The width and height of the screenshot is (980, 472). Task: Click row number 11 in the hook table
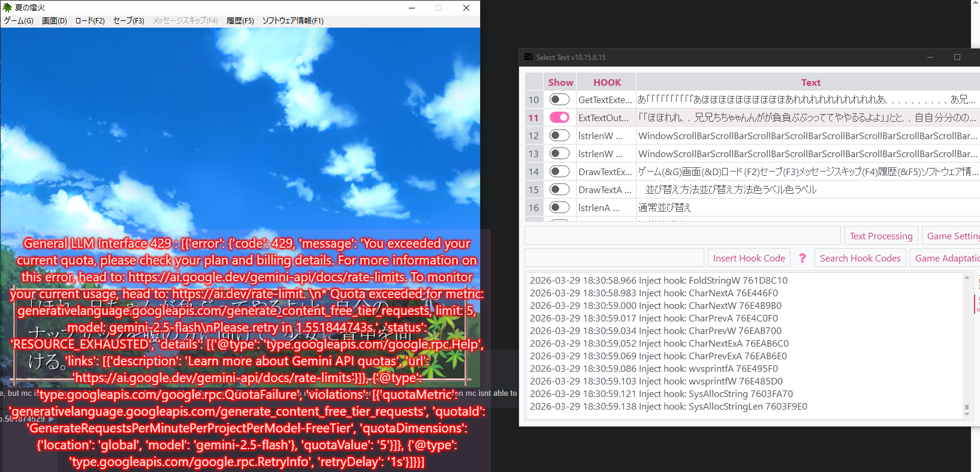click(x=533, y=118)
